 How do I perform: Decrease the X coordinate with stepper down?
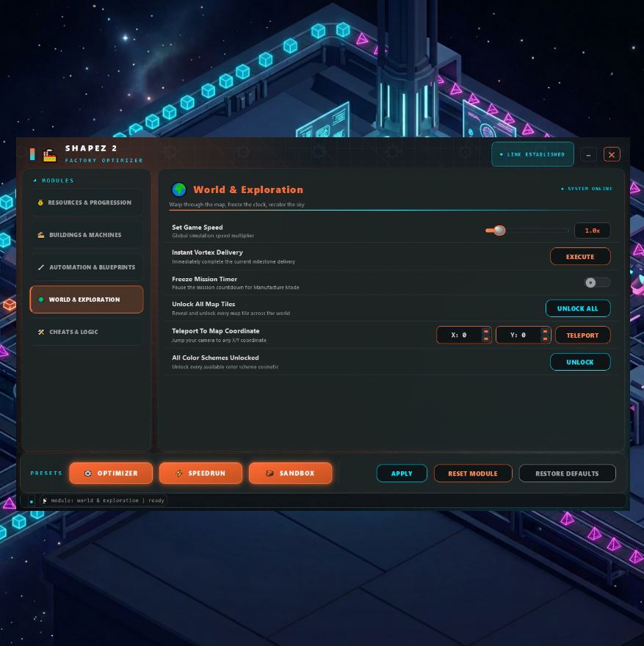coord(486,338)
